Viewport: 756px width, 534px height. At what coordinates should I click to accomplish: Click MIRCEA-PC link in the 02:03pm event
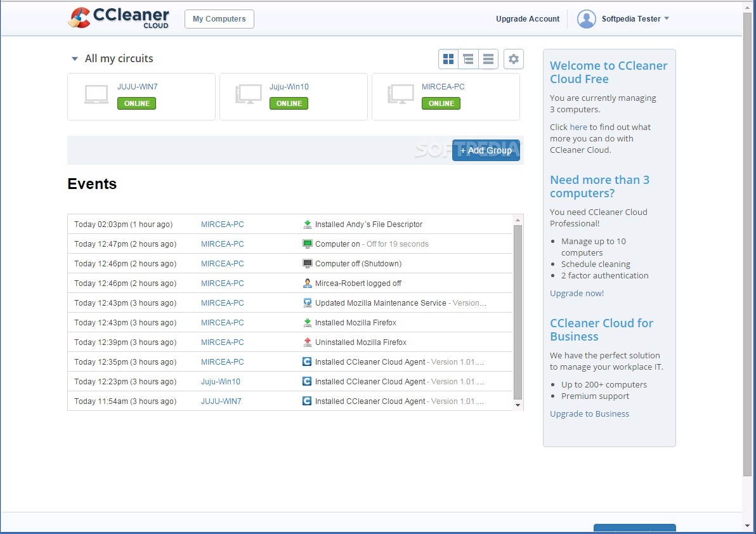[222, 224]
